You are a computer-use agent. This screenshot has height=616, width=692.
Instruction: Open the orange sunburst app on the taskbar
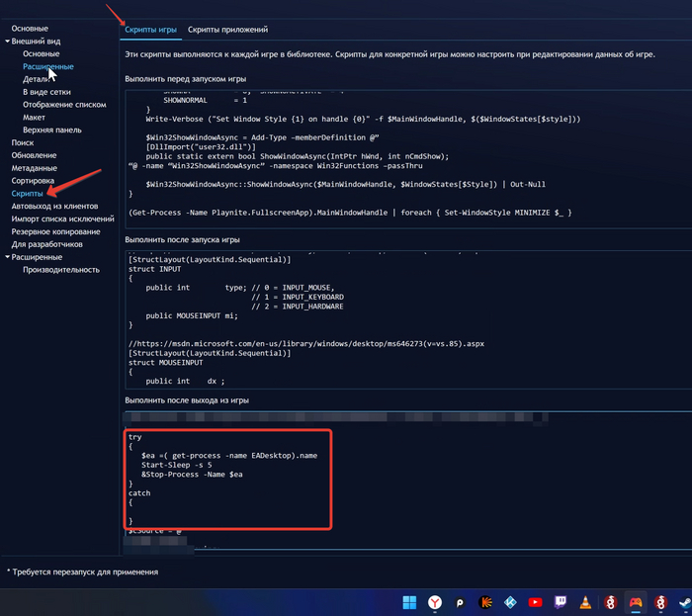pos(485,602)
